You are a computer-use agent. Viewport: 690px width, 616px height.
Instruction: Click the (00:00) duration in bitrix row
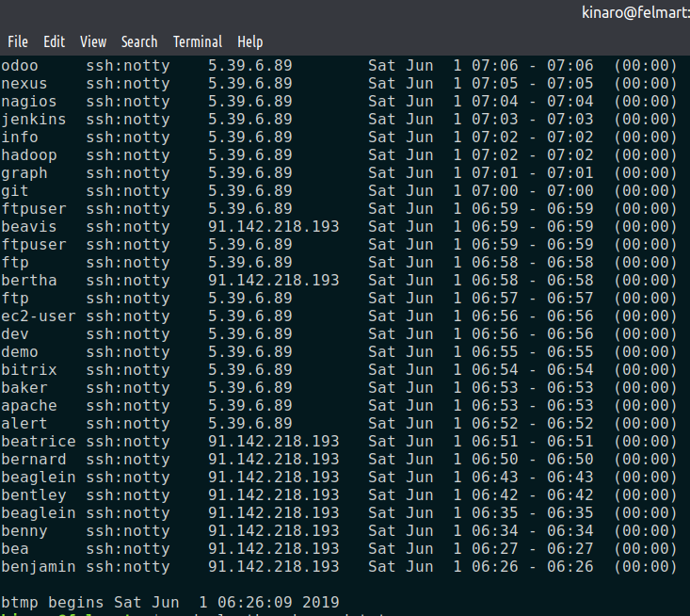point(646,370)
